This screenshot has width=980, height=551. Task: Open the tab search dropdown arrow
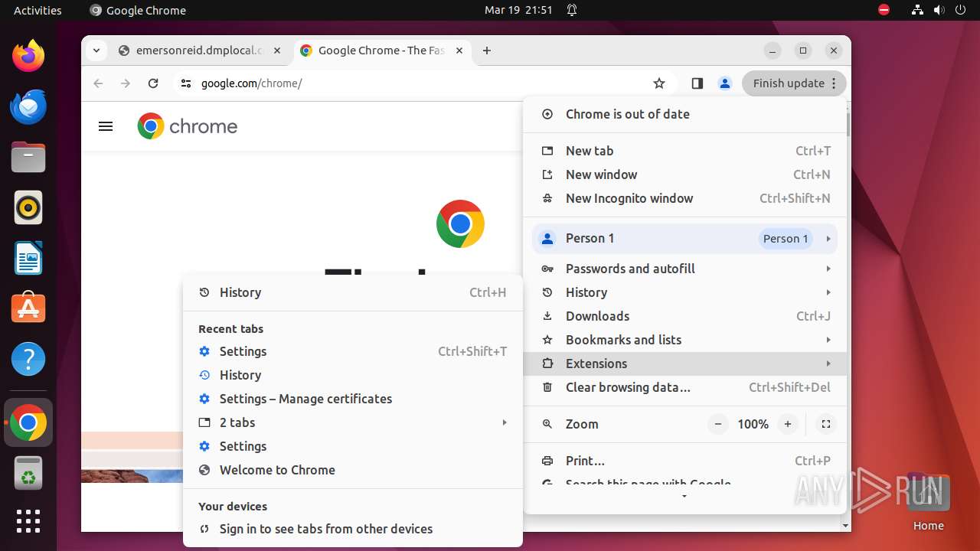click(x=96, y=51)
